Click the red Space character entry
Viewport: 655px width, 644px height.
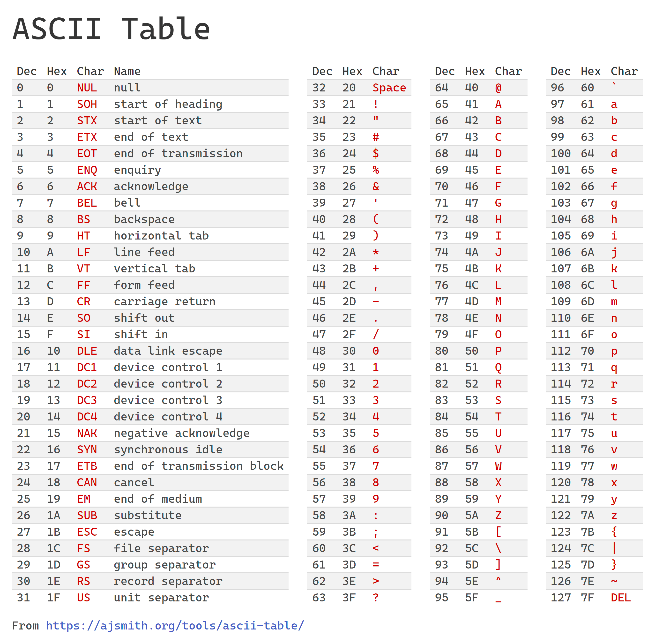pyautogui.click(x=389, y=88)
